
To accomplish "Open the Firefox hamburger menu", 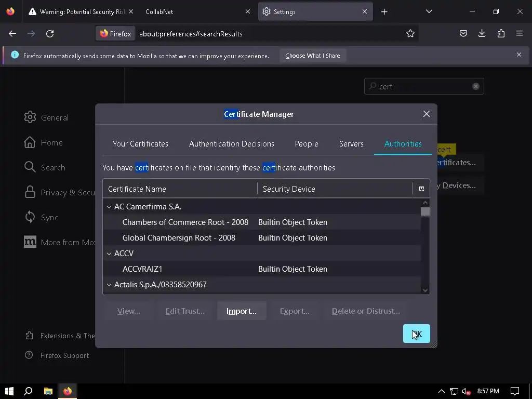I will [x=519, y=33].
